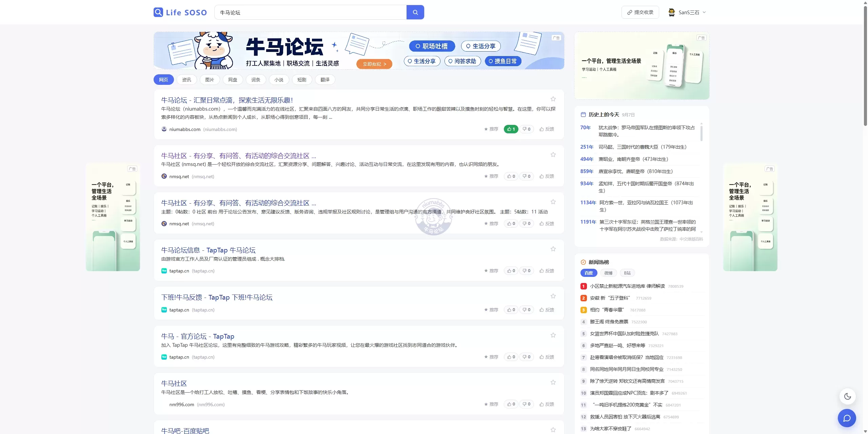Open the chat bubble floating button
This screenshot has height=434, width=868.
(847, 418)
